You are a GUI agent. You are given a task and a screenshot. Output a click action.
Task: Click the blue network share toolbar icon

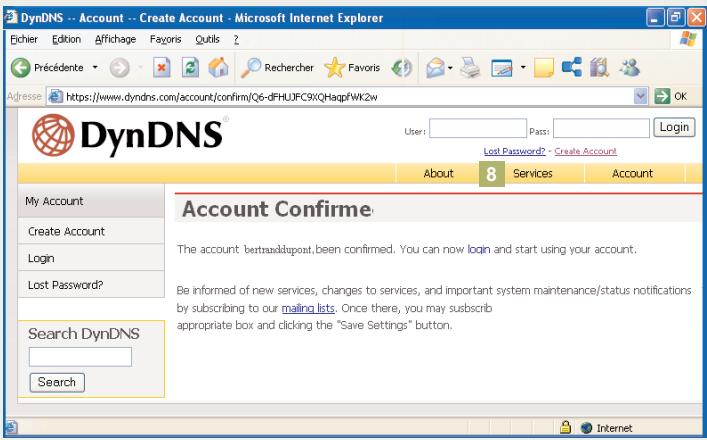click(572, 68)
